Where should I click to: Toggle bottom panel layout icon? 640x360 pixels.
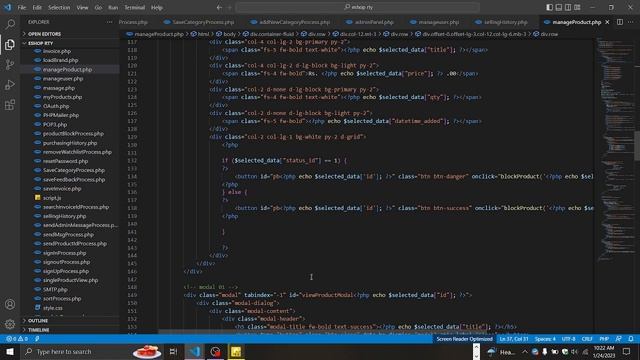point(559,7)
